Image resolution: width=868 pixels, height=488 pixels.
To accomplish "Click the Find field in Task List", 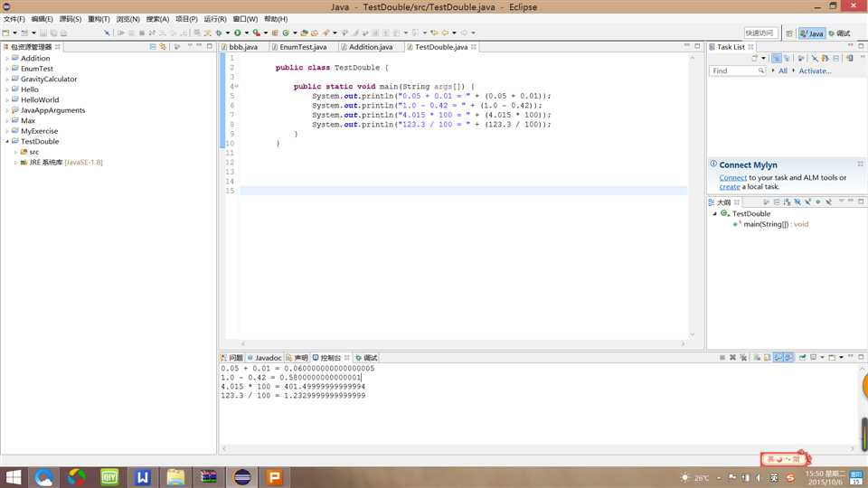I will tap(738, 70).
